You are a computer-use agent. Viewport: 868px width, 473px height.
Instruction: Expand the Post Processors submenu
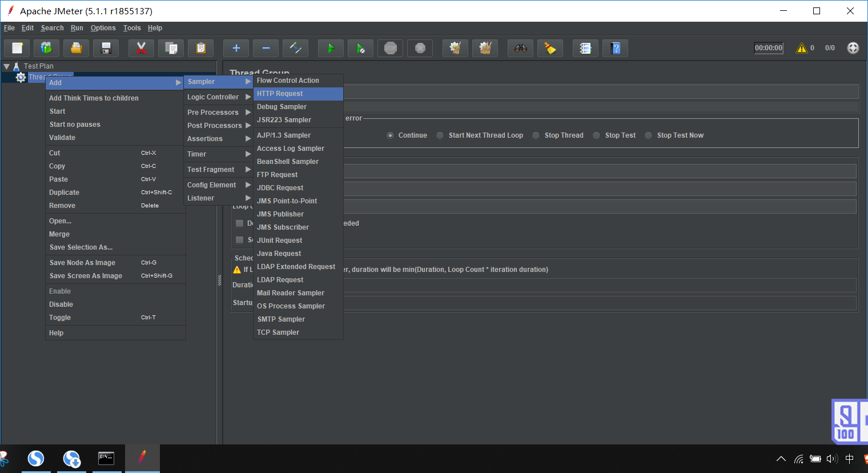[x=218, y=126]
